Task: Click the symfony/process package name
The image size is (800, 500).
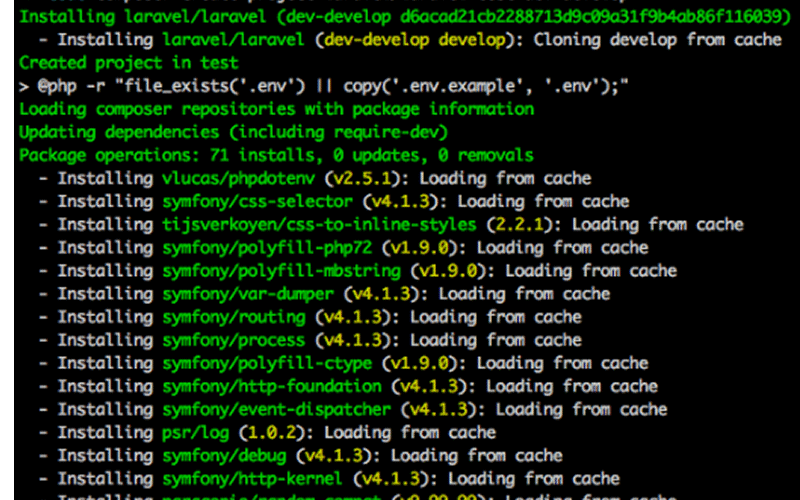Action: pos(233,340)
